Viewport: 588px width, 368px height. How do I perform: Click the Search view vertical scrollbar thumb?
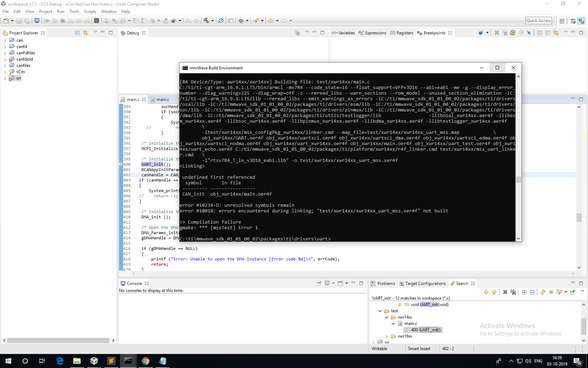583,326
